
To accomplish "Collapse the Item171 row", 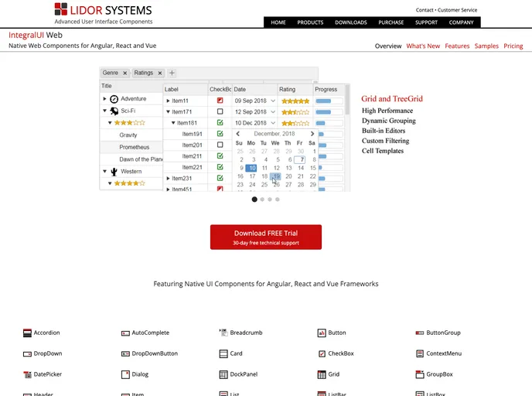I will click(x=168, y=111).
